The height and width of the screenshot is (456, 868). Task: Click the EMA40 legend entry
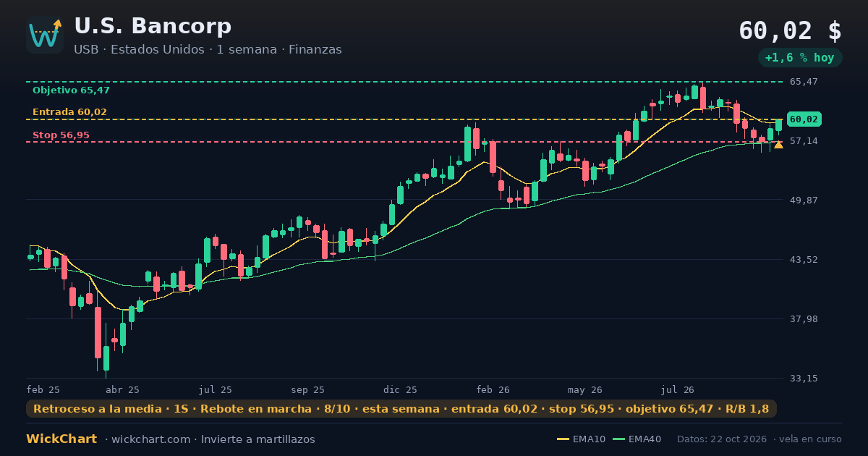[x=637, y=439]
